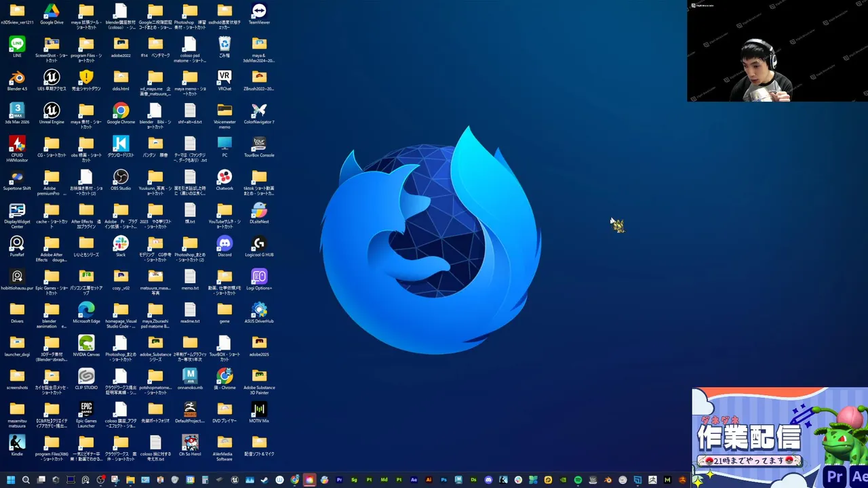Open Discord from the taskbar
868x488 pixels.
pos(488,480)
